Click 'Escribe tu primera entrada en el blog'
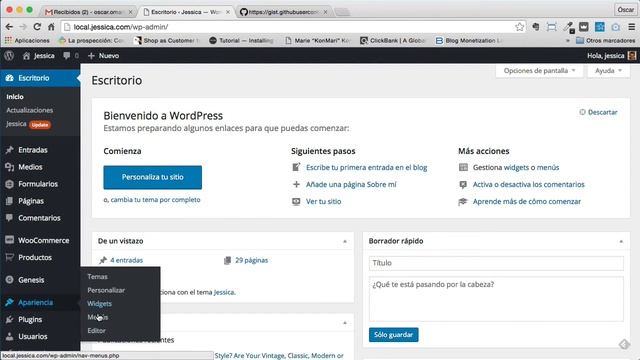 pyautogui.click(x=367, y=167)
